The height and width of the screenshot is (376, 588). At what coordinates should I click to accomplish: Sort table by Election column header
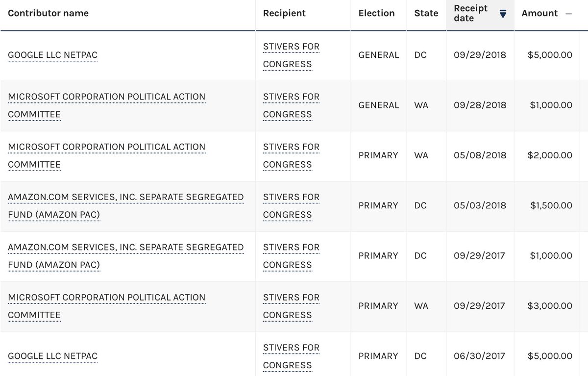376,13
